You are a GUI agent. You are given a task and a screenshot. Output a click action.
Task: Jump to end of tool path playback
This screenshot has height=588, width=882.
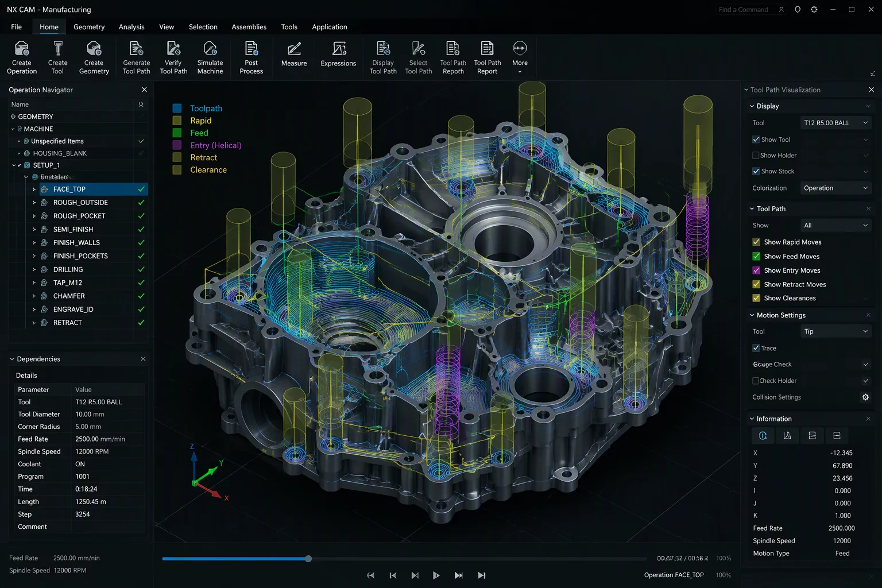(482, 575)
